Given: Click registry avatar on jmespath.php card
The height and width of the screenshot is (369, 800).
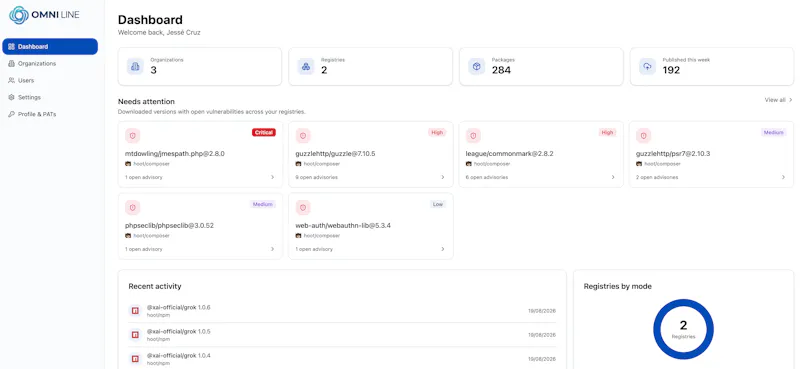Looking at the screenshot, I should (128, 164).
